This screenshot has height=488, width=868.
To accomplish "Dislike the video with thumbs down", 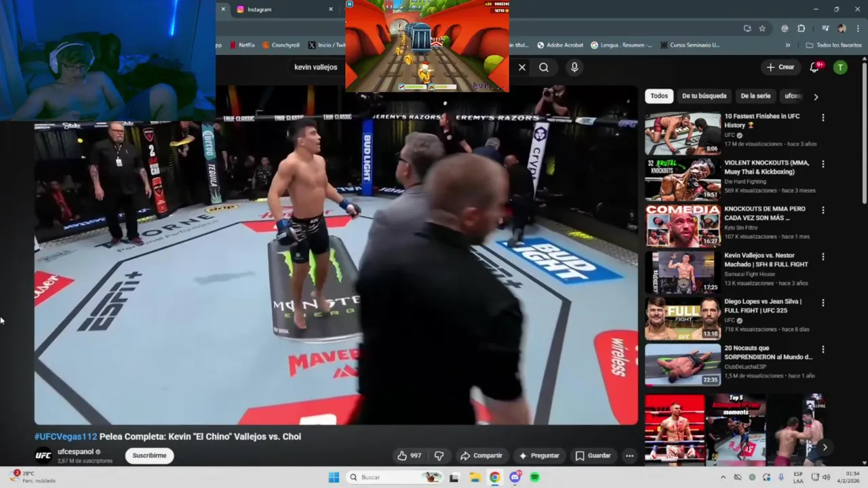I will [439, 455].
